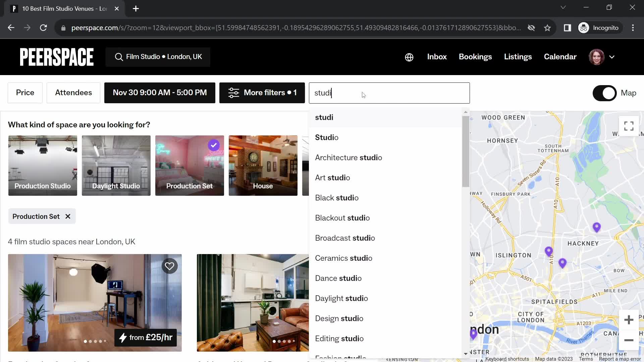Select the Production Studio space tile
Image resolution: width=644 pixels, height=362 pixels.
pos(43,166)
